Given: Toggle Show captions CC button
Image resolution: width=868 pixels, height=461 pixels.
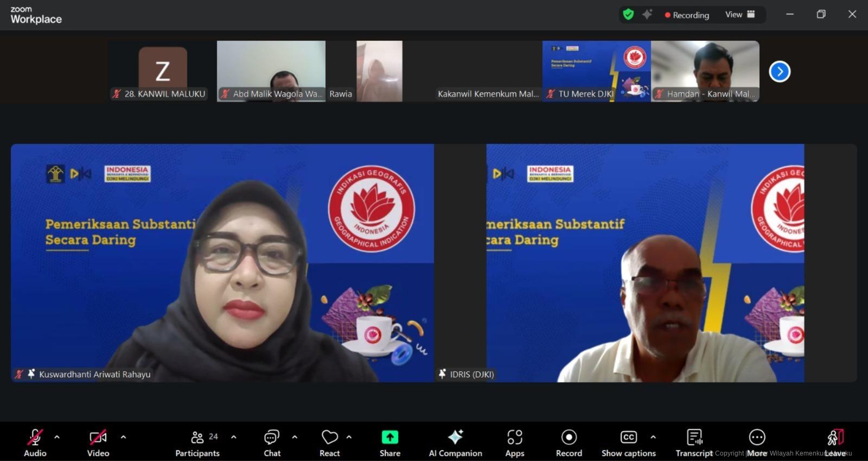Looking at the screenshot, I should point(628,437).
